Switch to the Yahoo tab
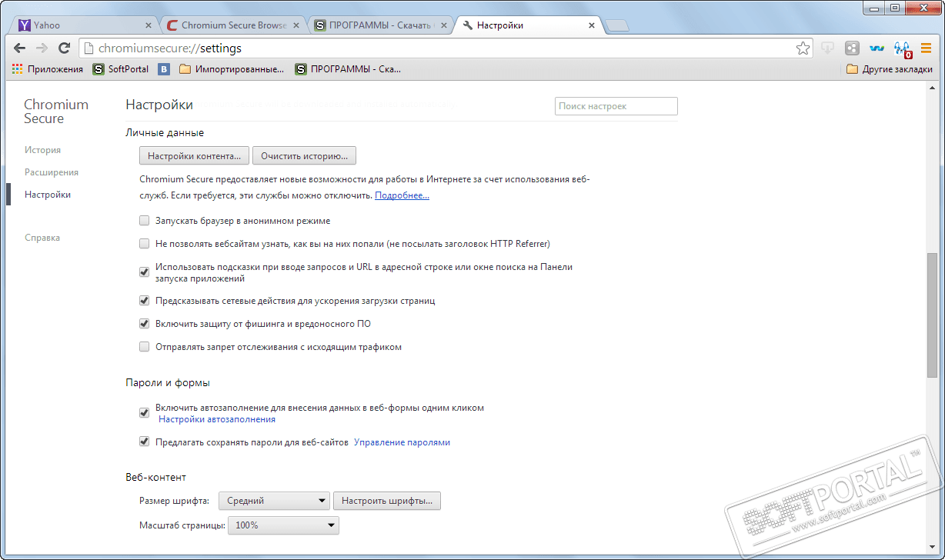 coord(84,25)
